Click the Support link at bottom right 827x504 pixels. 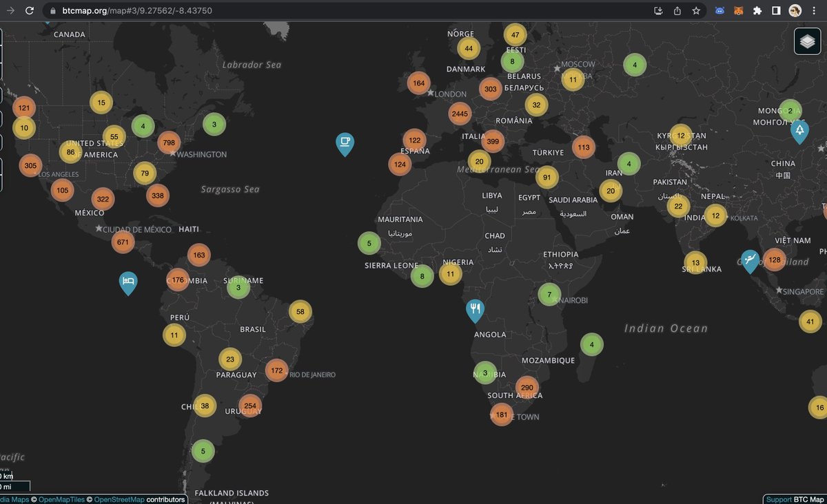[779, 499]
